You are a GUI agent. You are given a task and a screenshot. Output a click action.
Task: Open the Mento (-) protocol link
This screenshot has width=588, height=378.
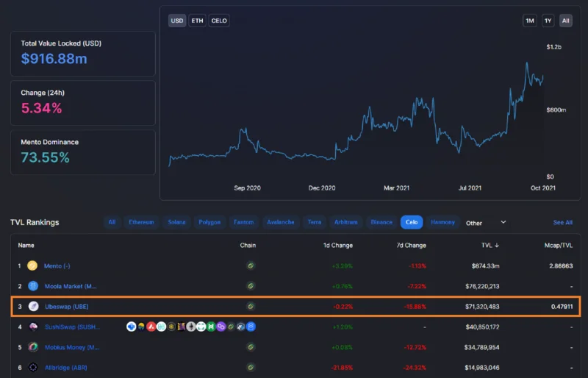tap(57, 265)
